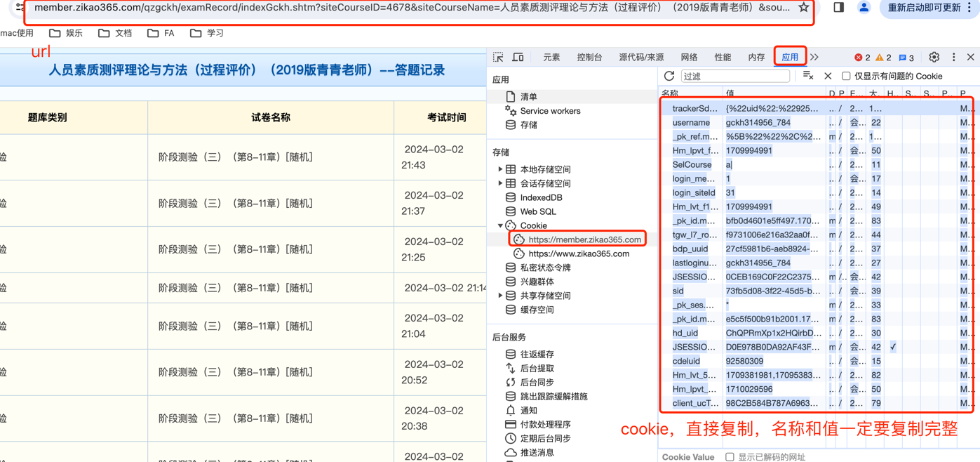Select https://member.zikao365.com cookie origin

(584, 239)
